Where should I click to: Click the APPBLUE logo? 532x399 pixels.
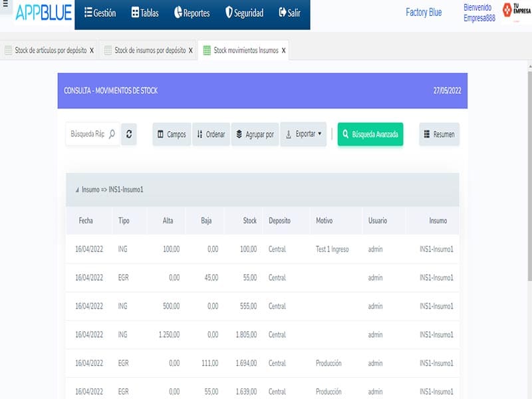pyautogui.click(x=44, y=13)
